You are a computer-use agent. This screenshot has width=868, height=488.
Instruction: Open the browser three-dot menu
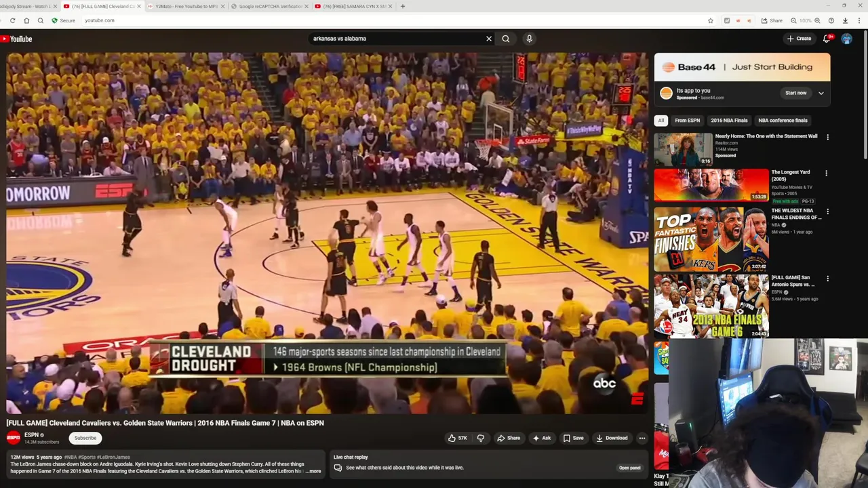click(x=859, y=20)
